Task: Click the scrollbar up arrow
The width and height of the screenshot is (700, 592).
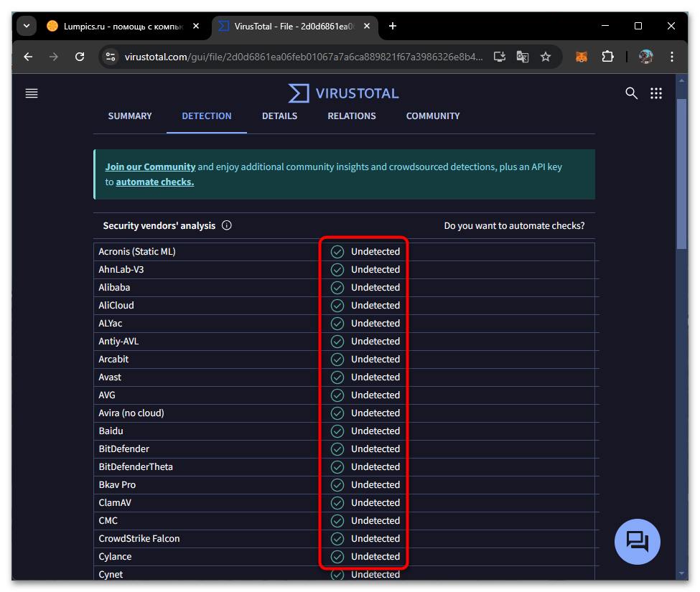Action: tap(681, 81)
